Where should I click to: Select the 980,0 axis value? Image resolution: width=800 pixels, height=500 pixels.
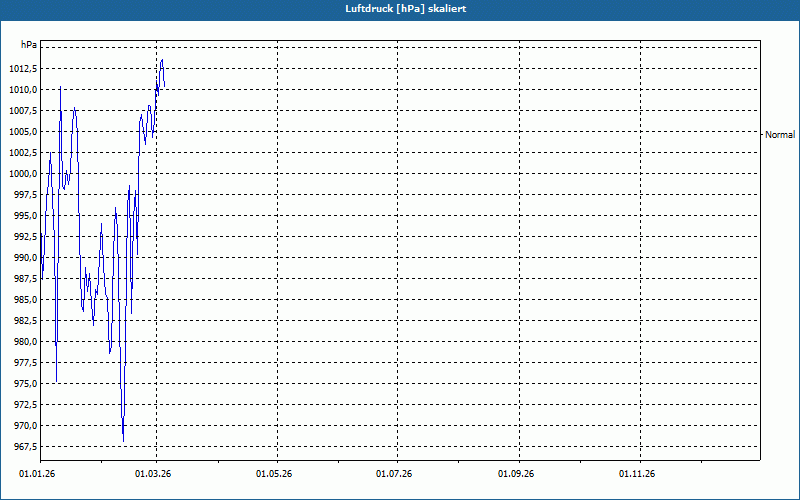click(25, 341)
